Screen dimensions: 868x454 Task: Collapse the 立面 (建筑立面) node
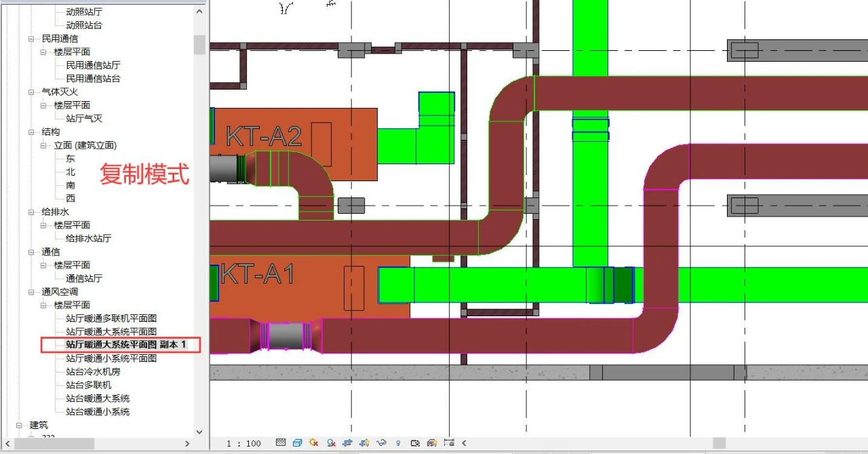tap(43, 145)
